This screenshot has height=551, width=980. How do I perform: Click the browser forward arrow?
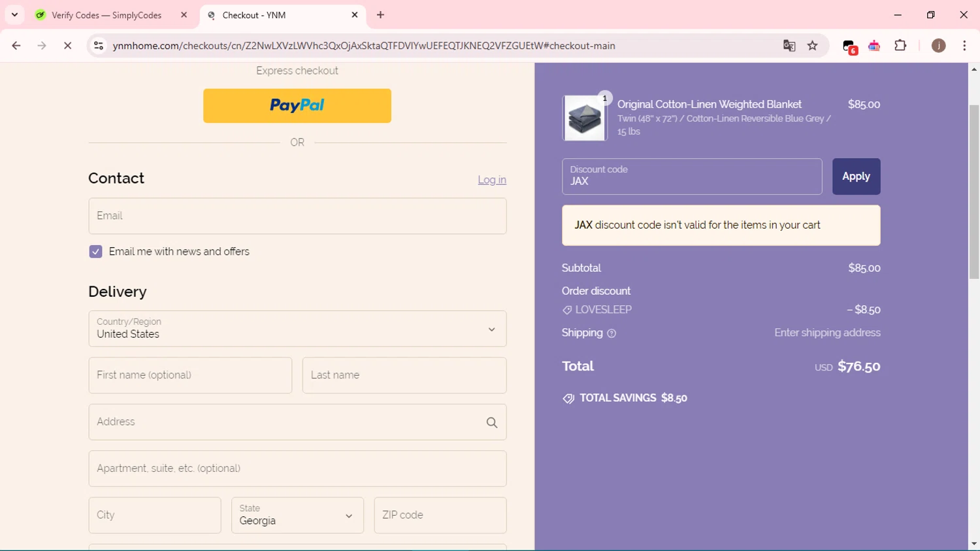tap(42, 46)
